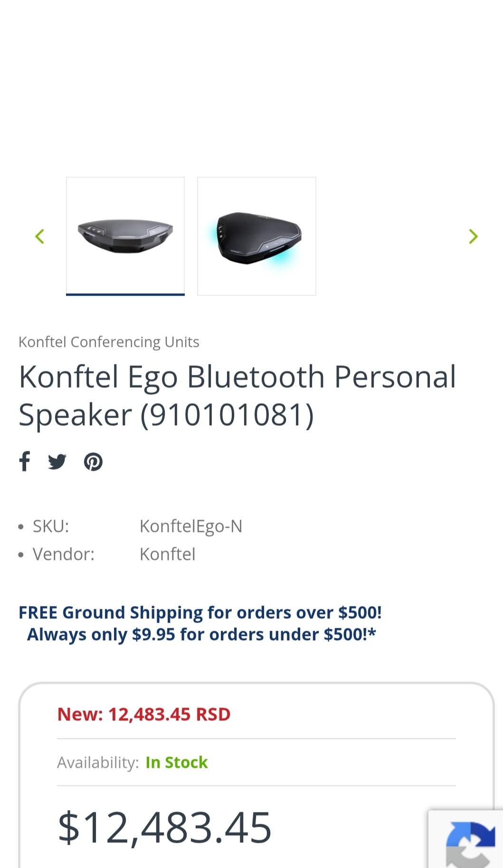Click the SKU value KonftelEgo-N
Image resolution: width=503 pixels, height=868 pixels.
[191, 526]
